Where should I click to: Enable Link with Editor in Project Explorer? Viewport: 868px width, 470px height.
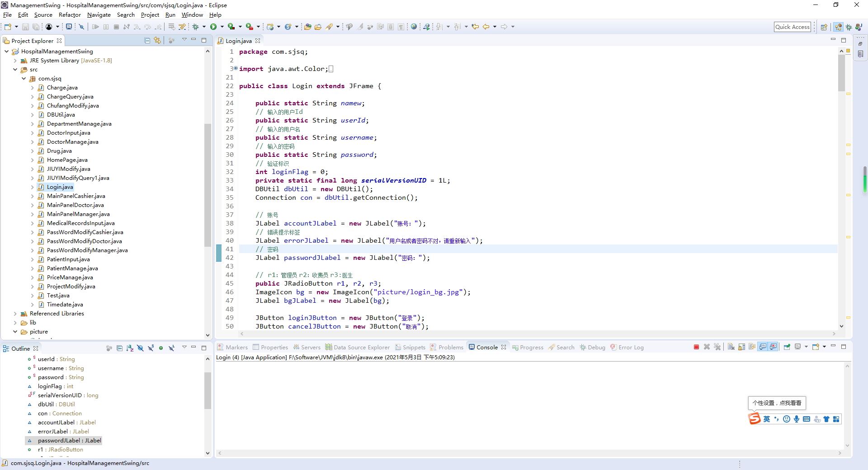(156, 40)
